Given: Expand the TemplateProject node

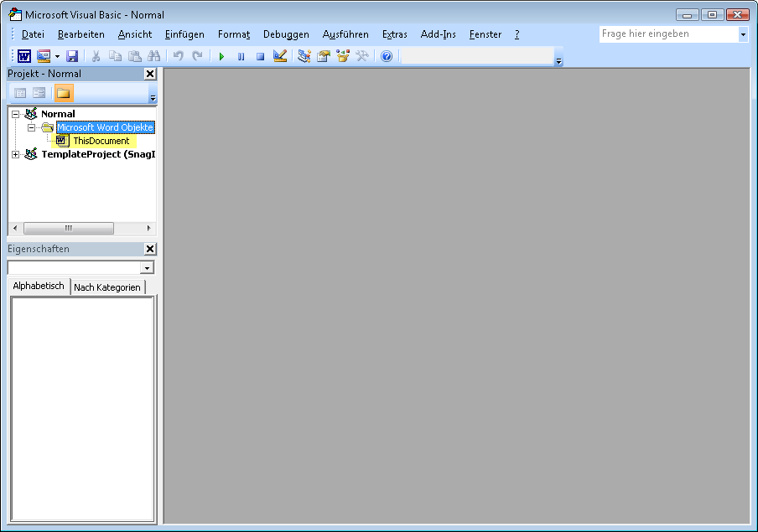Looking at the screenshot, I should [15, 155].
